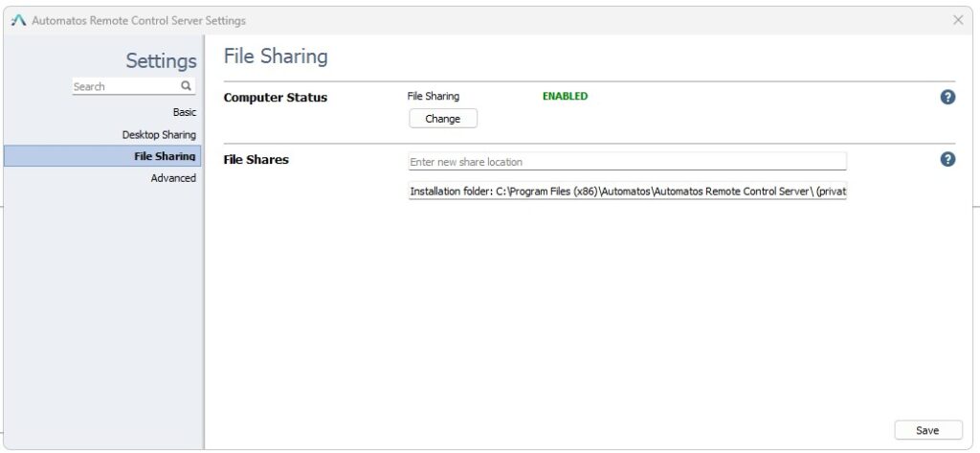The width and height of the screenshot is (980, 453).
Task: Click the File Sharing page title
Action: pos(276,57)
